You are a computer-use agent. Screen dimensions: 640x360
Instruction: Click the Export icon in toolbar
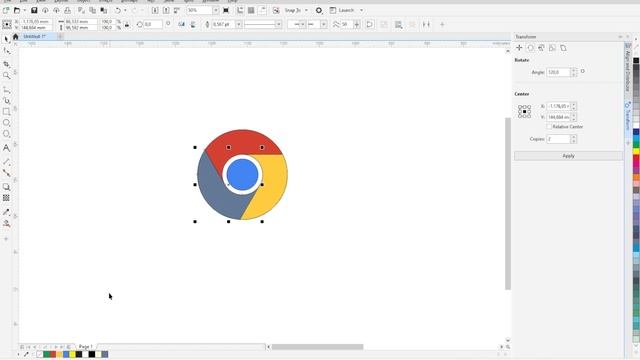166,10
